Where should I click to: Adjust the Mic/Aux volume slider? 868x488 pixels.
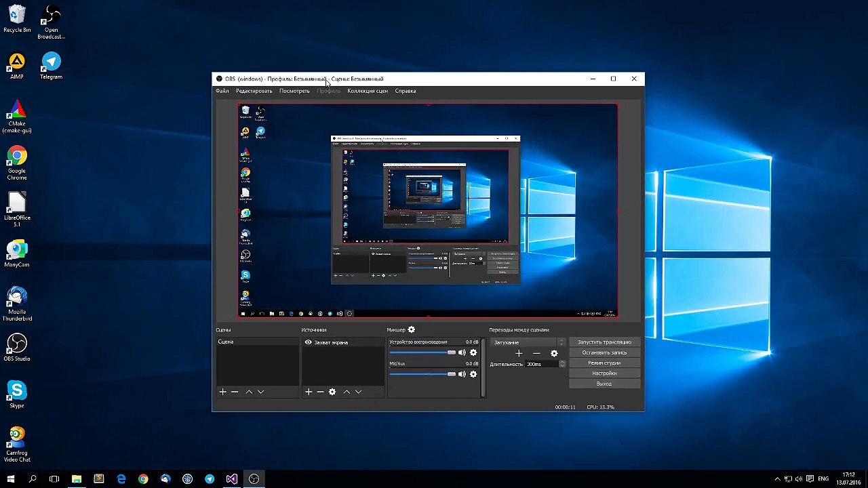[422, 374]
